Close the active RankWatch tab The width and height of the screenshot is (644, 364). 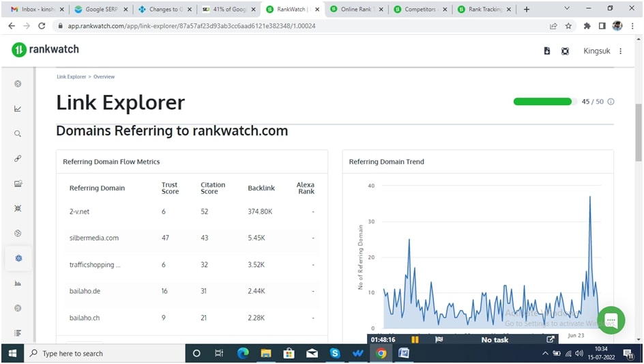(x=317, y=9)
